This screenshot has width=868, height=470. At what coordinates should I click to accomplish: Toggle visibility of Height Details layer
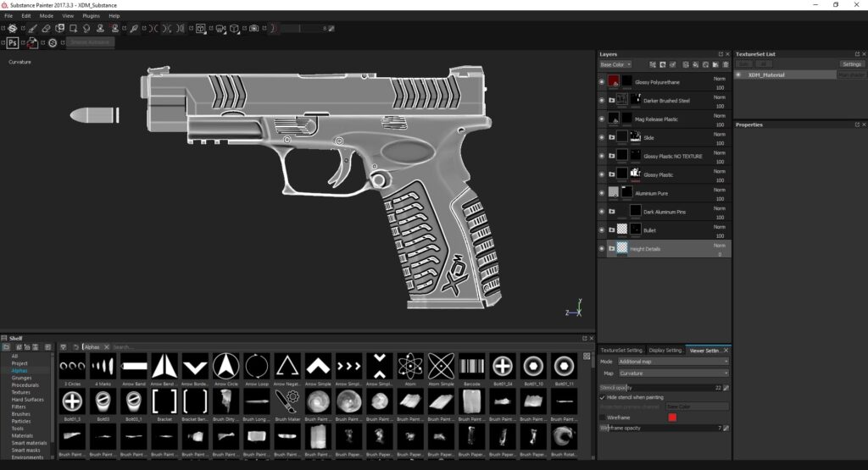tap(602, 249)
